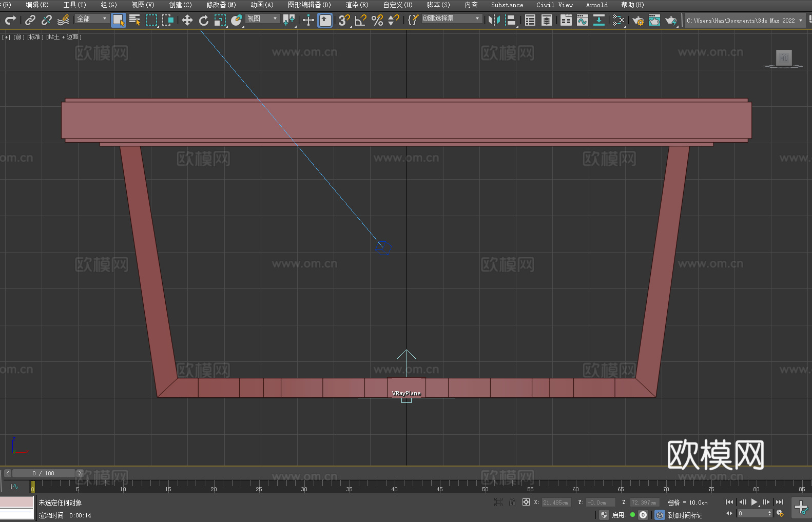The width and height of the screenshot is (812, 522).
Task: Open the 视图 reference coordinate dropdown
Action: click(262, 18)
